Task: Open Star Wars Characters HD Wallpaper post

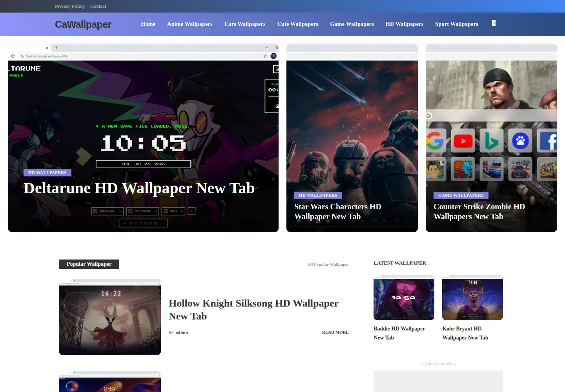Action: click(338, 212)
